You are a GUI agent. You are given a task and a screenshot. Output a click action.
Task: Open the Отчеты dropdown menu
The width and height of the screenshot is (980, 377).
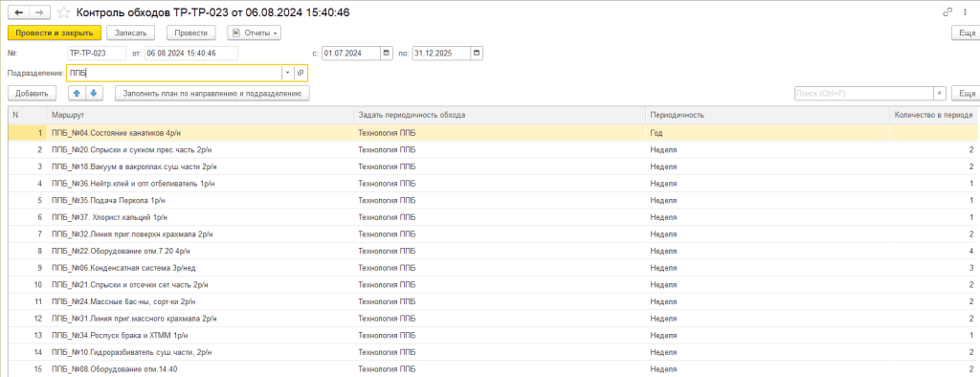point(254,33)
